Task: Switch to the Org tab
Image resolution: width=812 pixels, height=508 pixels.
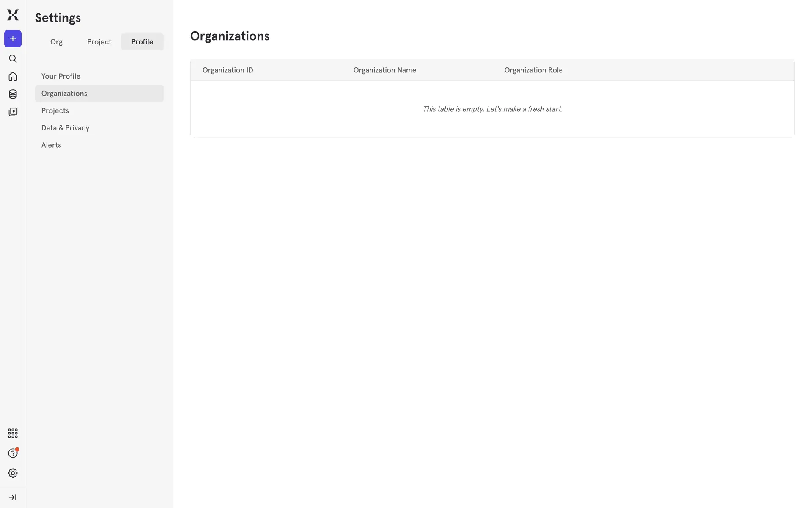Action: [56, 42]
